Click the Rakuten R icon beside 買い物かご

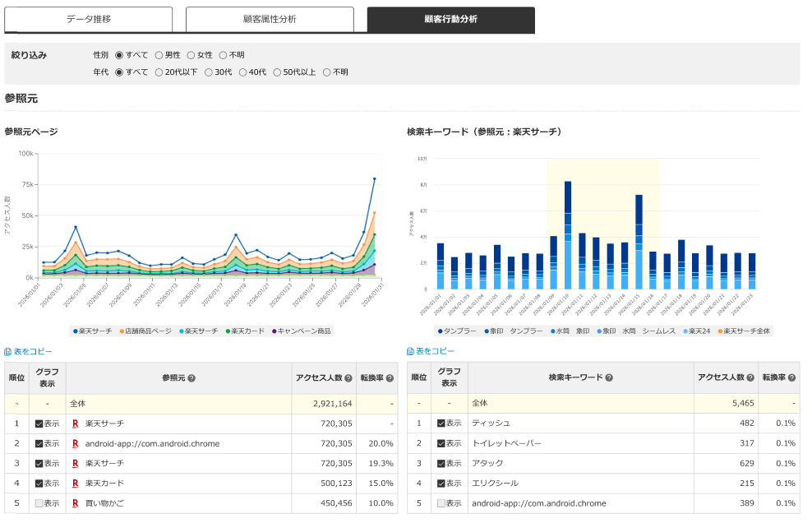point(76,503)
